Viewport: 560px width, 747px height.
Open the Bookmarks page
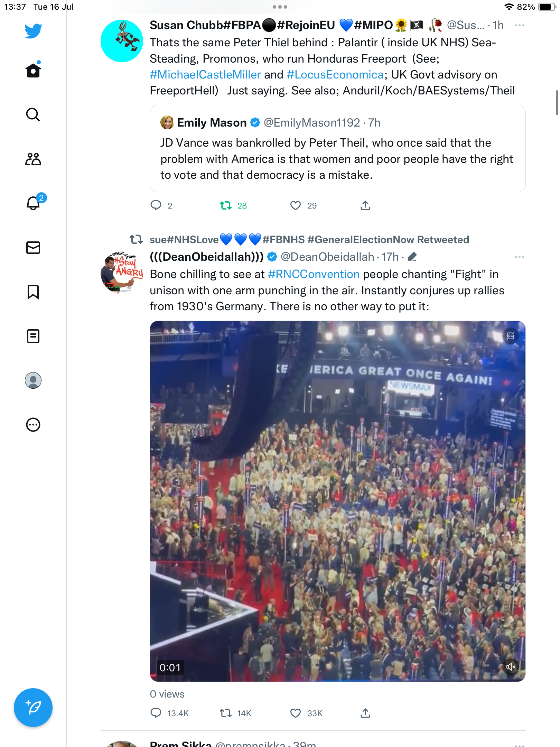[33, 292]
